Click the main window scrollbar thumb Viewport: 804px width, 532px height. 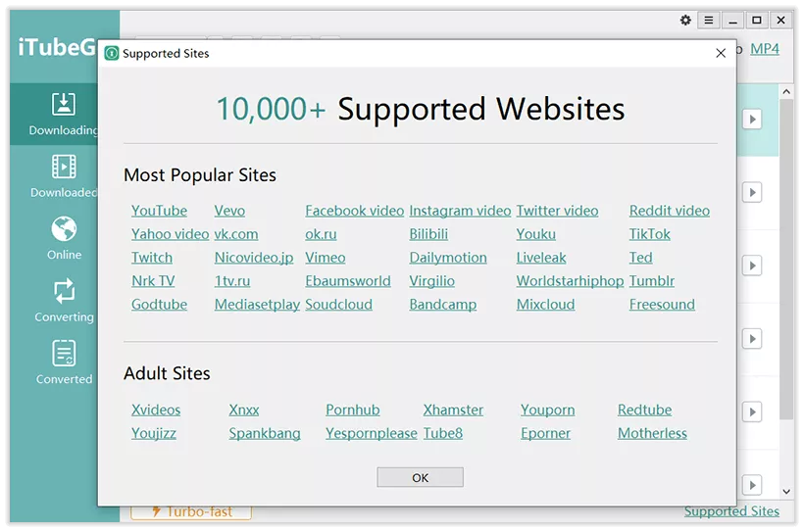point(786,260)
